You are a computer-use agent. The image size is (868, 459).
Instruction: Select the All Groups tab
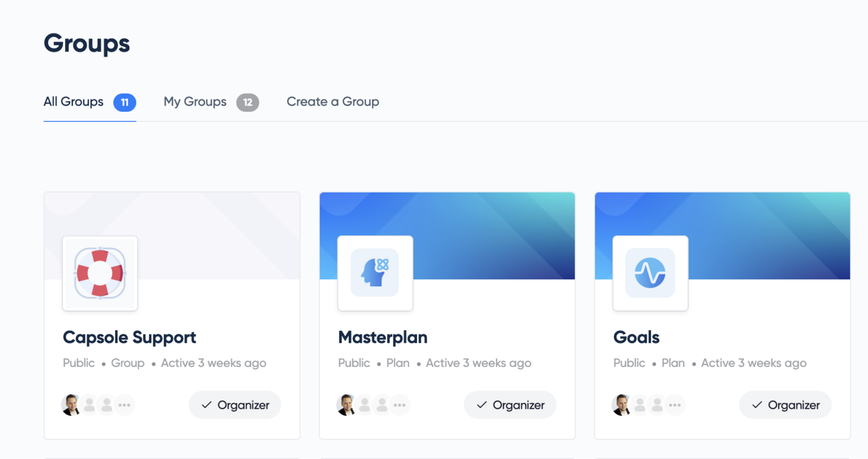click(x=90, y=102)
